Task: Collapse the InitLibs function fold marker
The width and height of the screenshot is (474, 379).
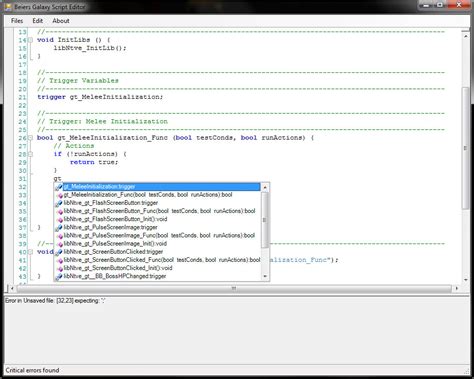Action: (30, 40)
